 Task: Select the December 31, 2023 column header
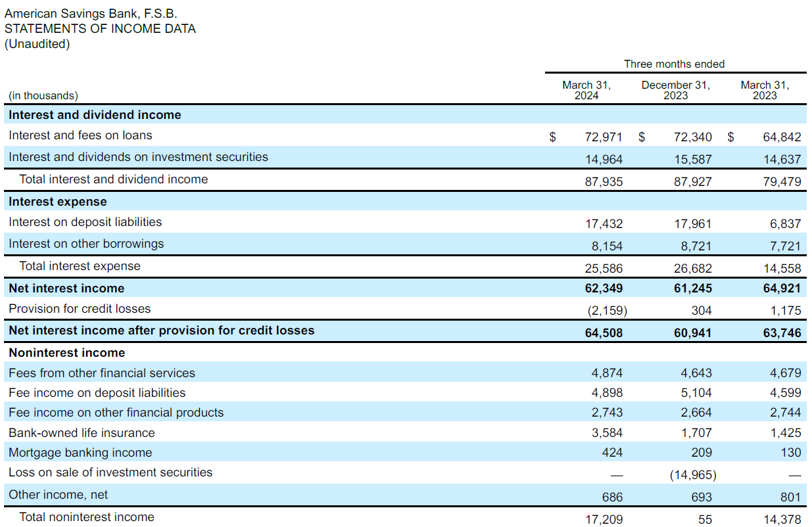(675, 90)
